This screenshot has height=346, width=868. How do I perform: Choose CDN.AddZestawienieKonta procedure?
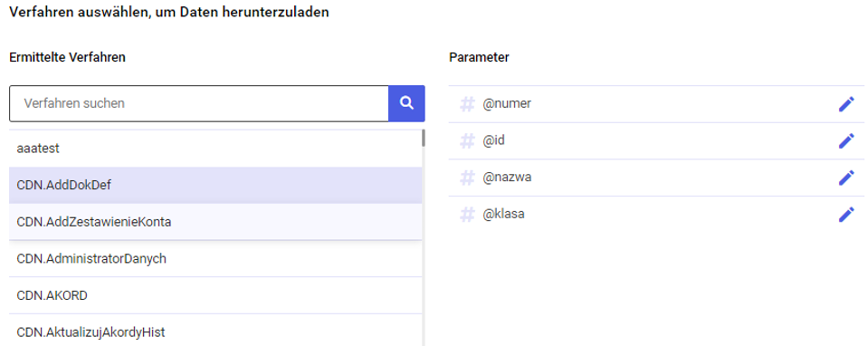pos(215,222)
